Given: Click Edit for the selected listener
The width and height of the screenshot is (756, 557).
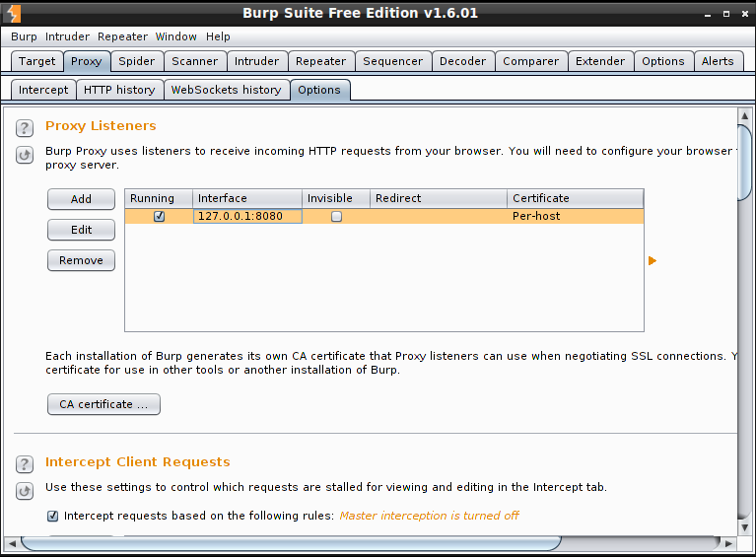Looking at the screenshot, I should pos(81,230).
